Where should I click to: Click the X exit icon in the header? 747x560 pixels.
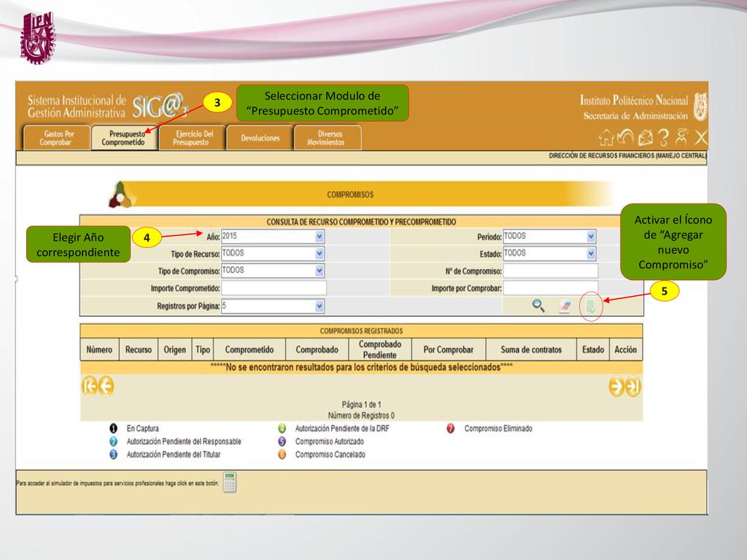point(700,138)
